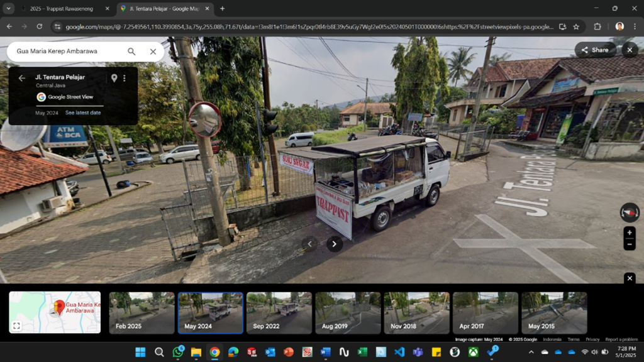644x362 pixels.
Task: Select the Sep 2022 street view thumbnail
Action: 279,312
